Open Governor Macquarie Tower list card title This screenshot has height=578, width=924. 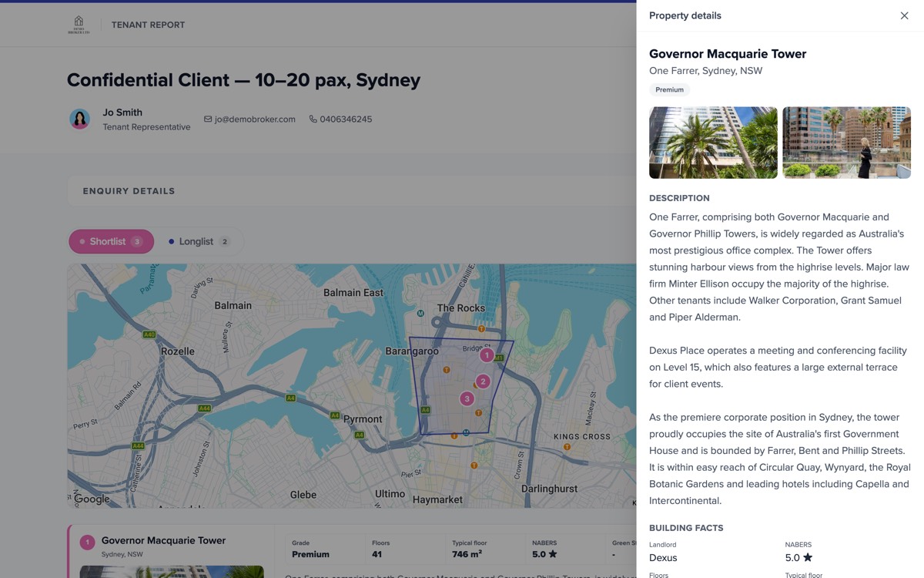pyautogui.click(x=163, y=540)
